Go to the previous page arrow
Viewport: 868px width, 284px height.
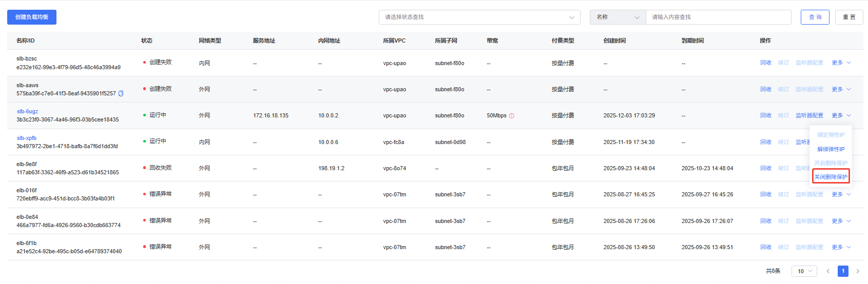[x=828, y=271]
